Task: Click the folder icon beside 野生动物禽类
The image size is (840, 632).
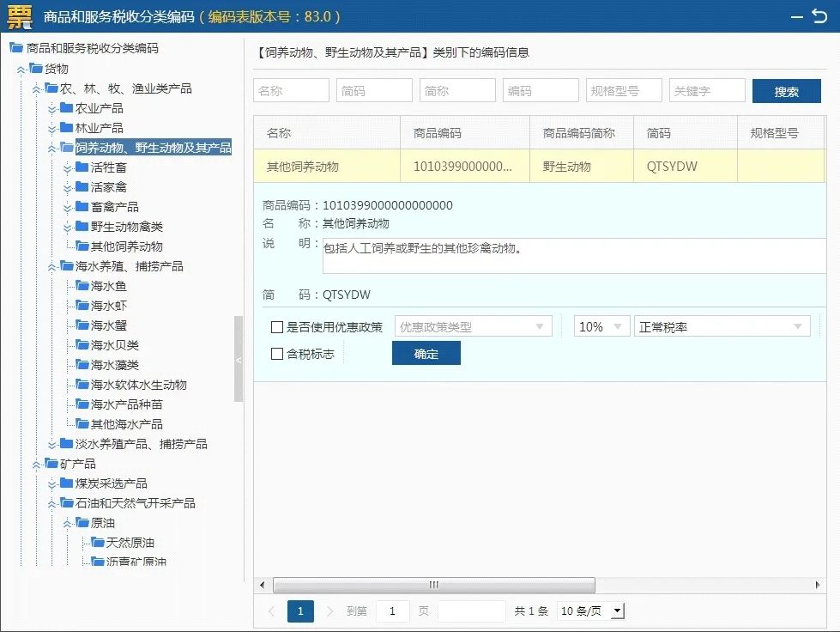Action: point(82,226)
